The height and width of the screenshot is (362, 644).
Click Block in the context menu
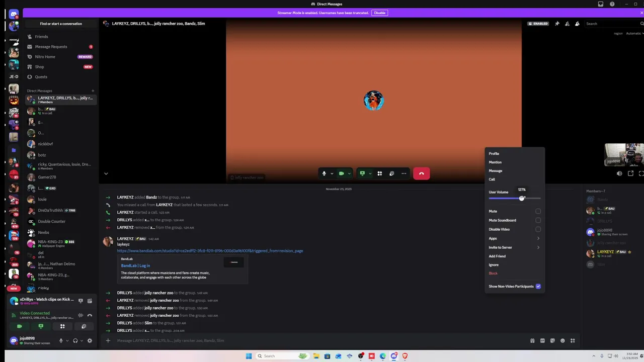coord(514,273)
